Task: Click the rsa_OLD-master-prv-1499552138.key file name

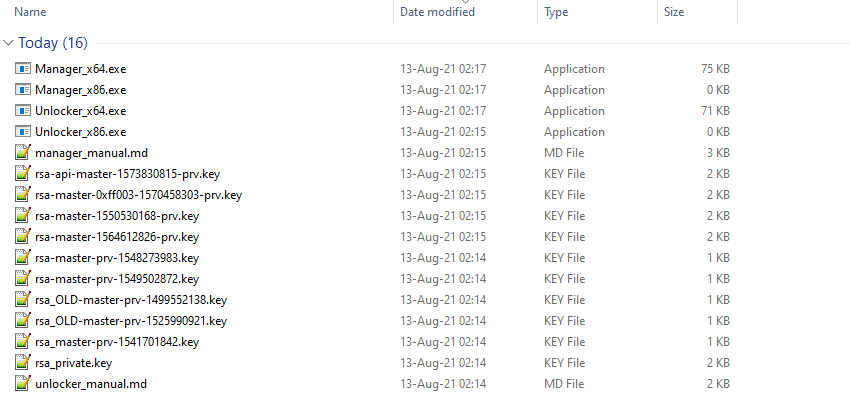Action: (x=131, y=300)
